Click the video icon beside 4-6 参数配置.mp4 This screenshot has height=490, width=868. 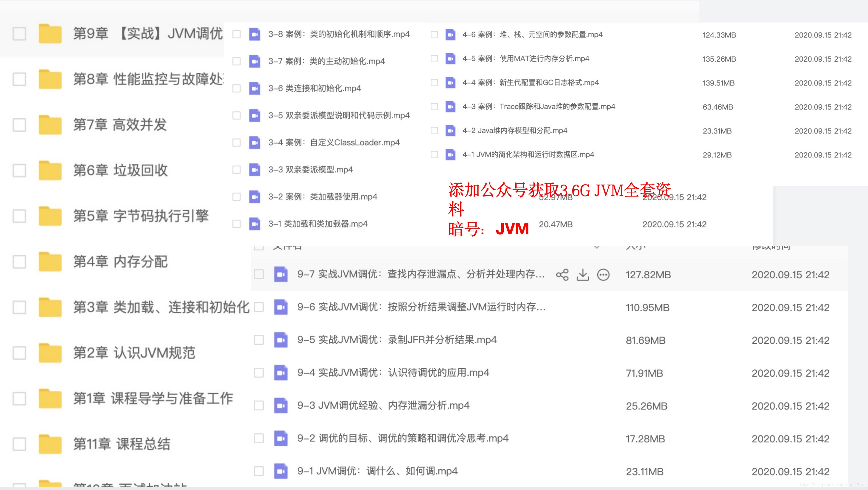[x=450, y=34]
